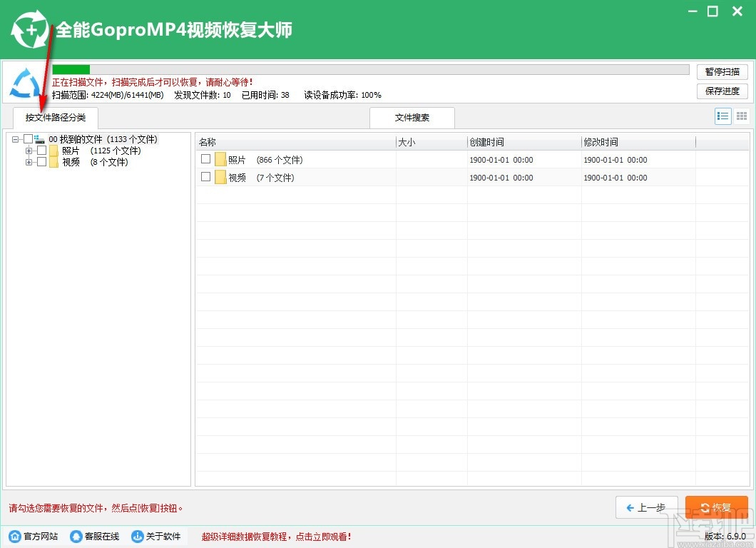Check the 找到的文件 root checkbox

pyautogui.click(x=28, y=139)
